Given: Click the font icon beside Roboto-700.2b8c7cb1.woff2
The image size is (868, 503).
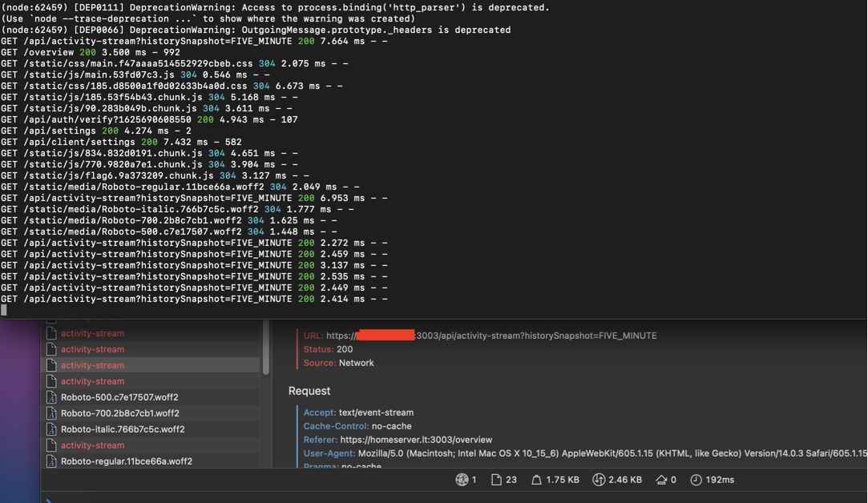Looking at the screenshot, I should click(x=51, y=412).
